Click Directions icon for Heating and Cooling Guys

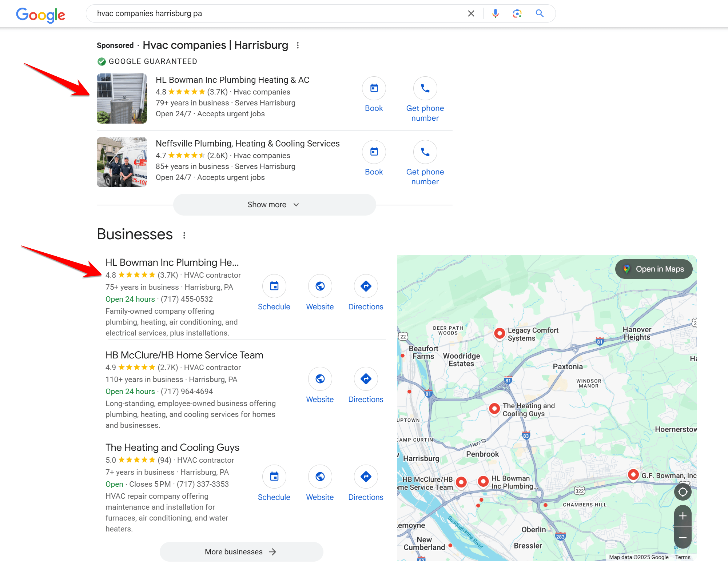(x=366, y=477)
